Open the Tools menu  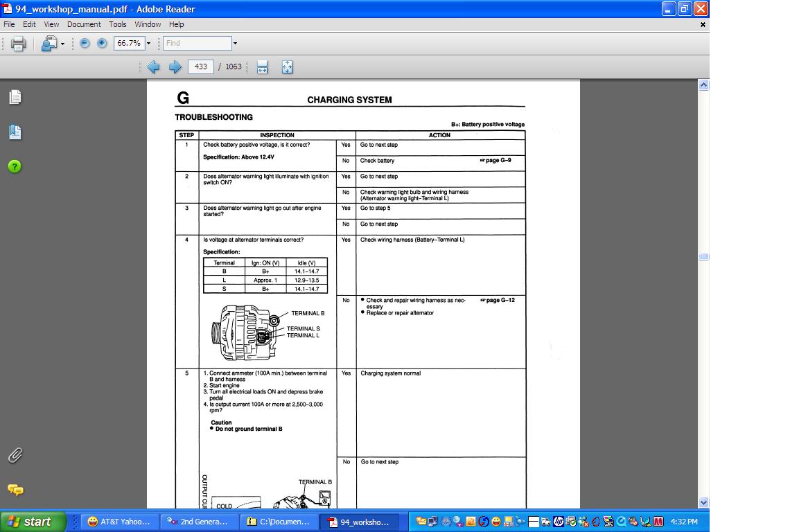(x=118, y=24)
